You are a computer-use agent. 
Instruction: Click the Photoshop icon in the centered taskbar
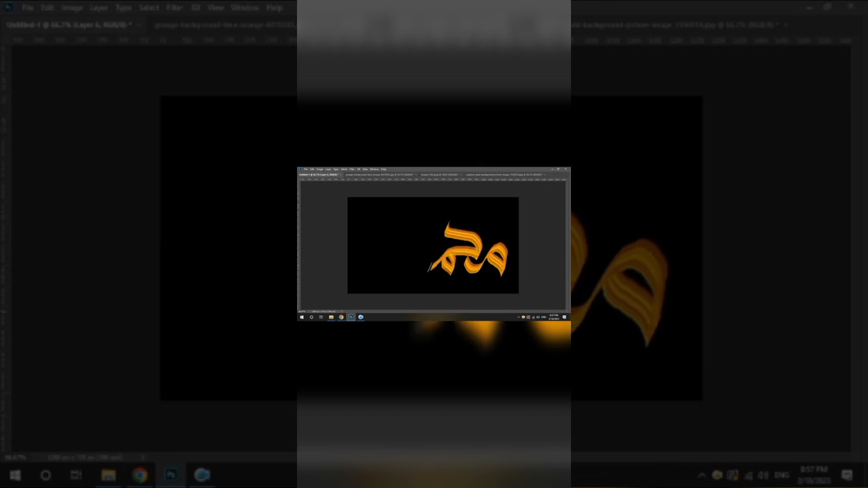tap(351, 317)
